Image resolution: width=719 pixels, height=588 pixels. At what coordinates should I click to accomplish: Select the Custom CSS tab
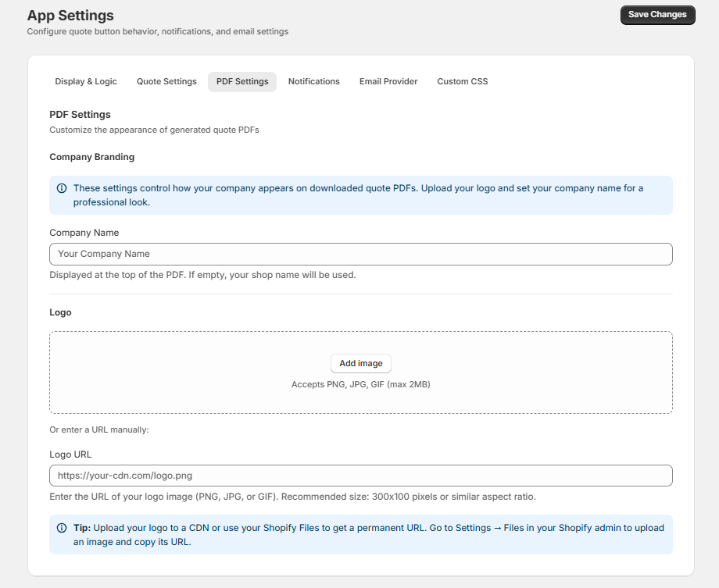coord(462,81)
